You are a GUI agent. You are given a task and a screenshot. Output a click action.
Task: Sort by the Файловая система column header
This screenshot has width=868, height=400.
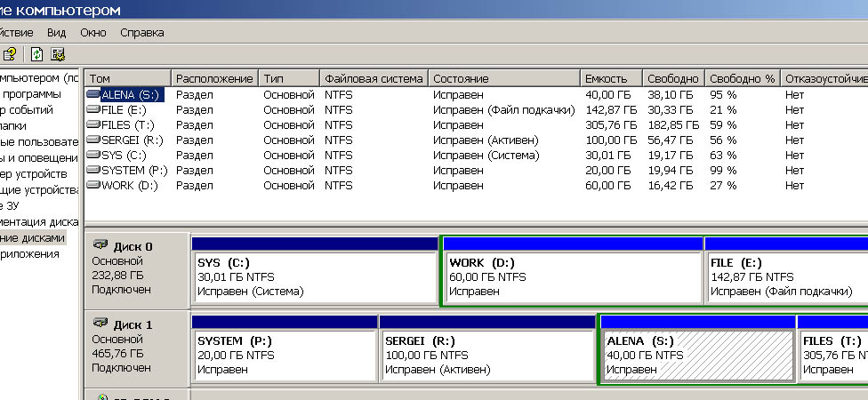pyautogui.click(x=374, y=78)
